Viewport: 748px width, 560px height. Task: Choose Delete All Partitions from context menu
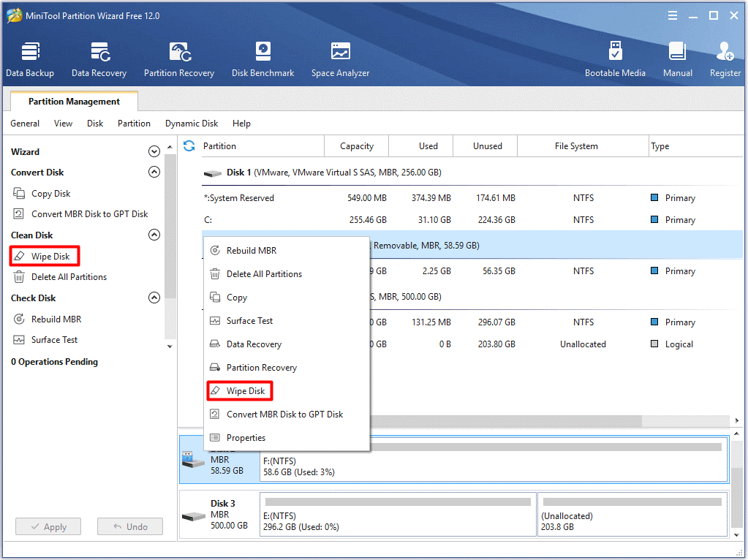[286, 274]
